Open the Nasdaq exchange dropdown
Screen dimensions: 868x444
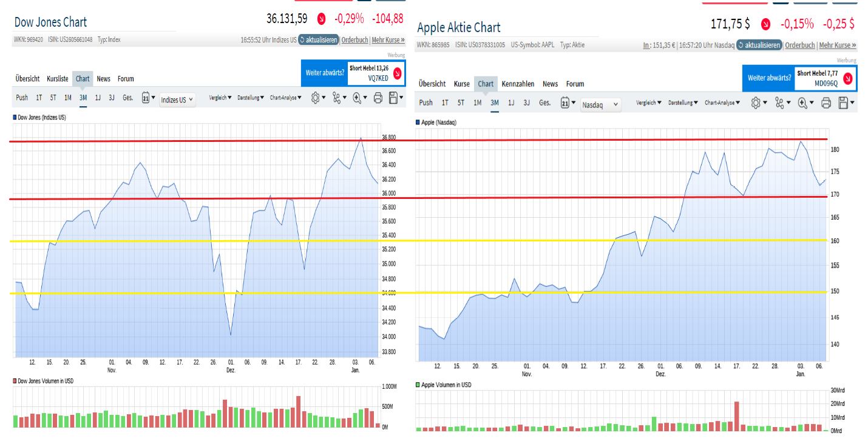(600, 104)
